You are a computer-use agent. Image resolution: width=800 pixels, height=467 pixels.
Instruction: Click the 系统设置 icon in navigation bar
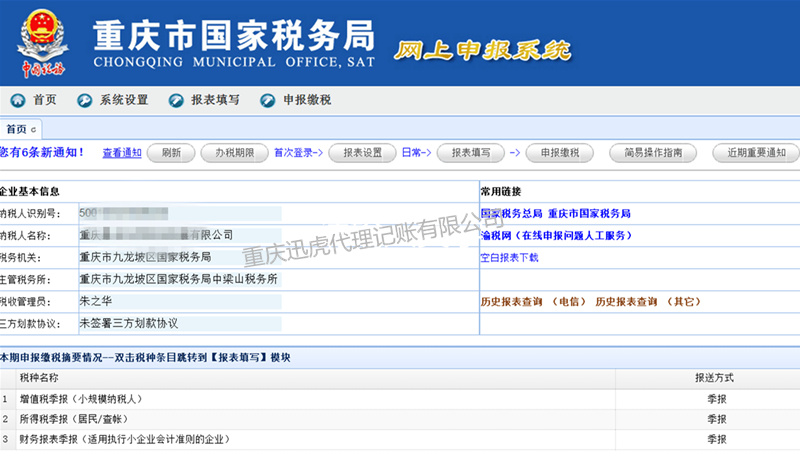click(84, 101)
